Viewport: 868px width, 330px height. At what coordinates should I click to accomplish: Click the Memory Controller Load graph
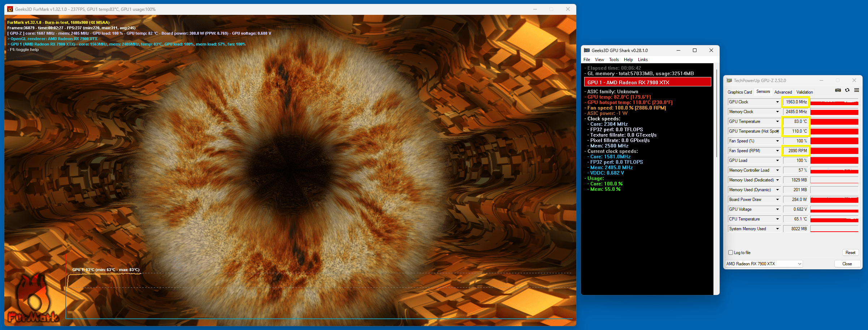pyautogui.click(x=834, y=170)
